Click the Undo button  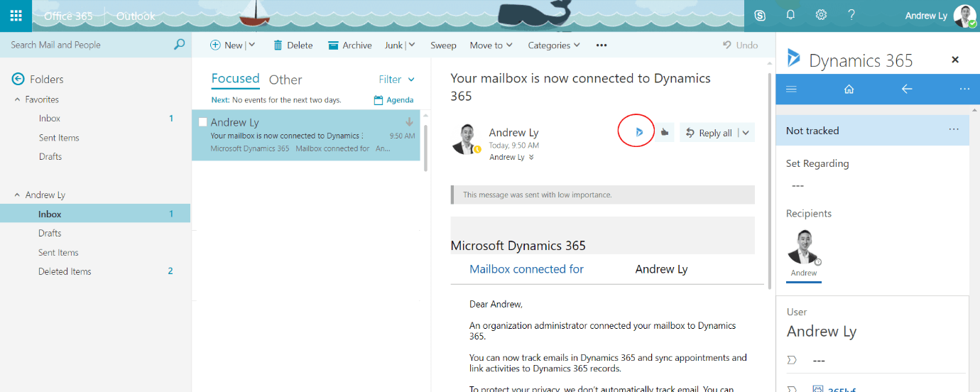click(x=740, y=45)
